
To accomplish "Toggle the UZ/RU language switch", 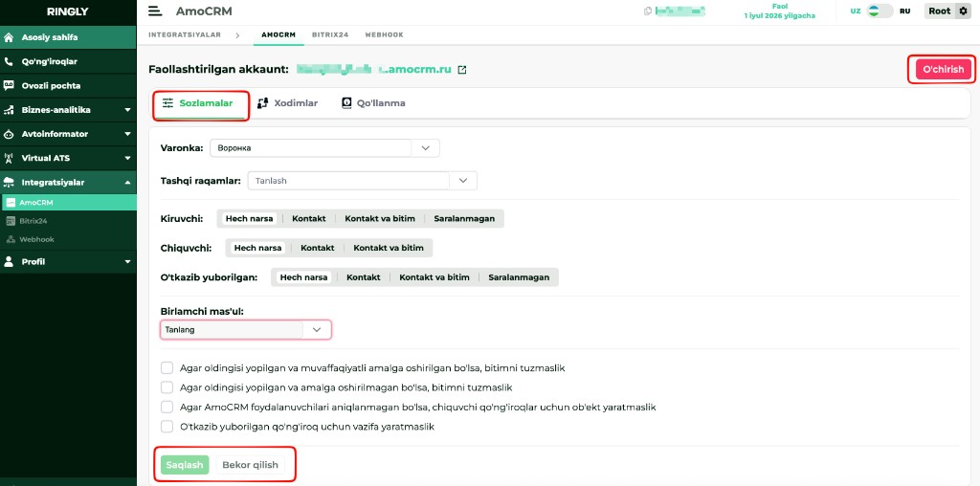I will point(880,11).
